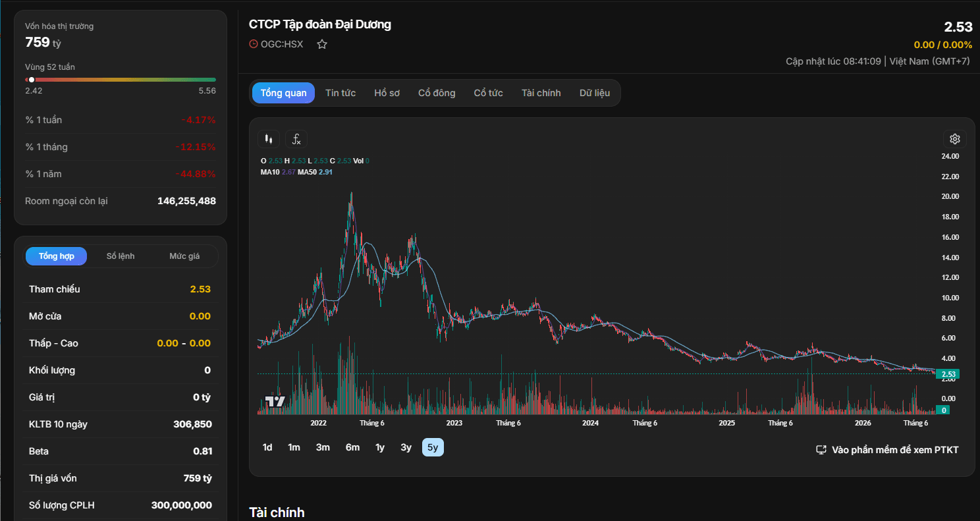Select the 1d time range
The width and height of the screenshot is (980, 521).
[x=267, y=447]
